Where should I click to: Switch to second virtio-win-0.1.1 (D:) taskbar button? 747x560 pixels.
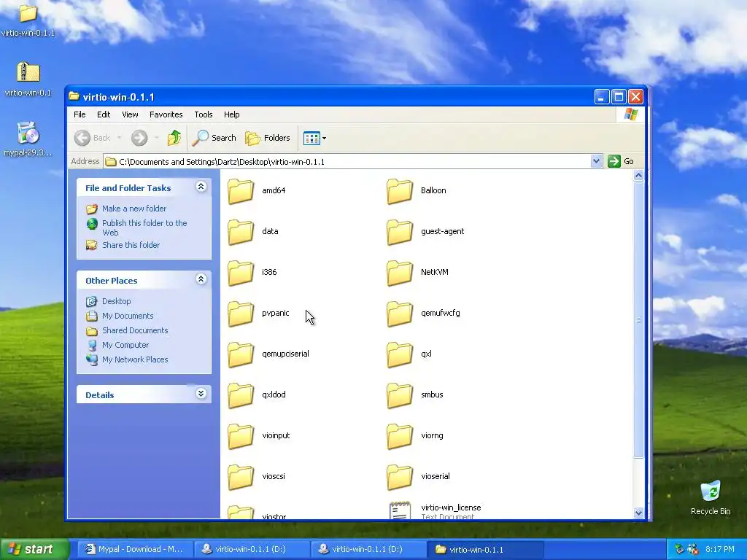[368, 549]
